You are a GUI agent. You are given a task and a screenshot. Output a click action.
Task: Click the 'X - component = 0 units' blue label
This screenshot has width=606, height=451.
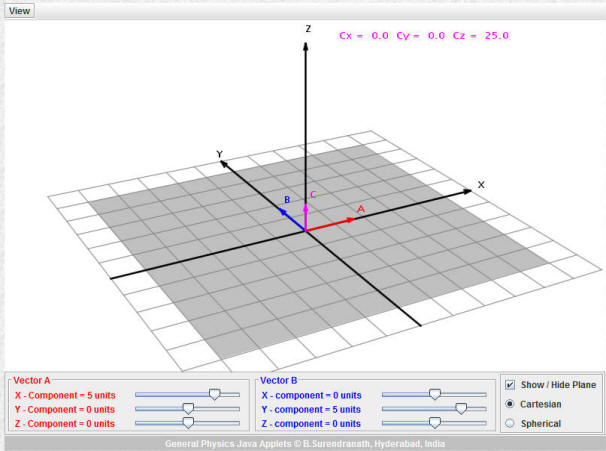(x=312, y=395)
